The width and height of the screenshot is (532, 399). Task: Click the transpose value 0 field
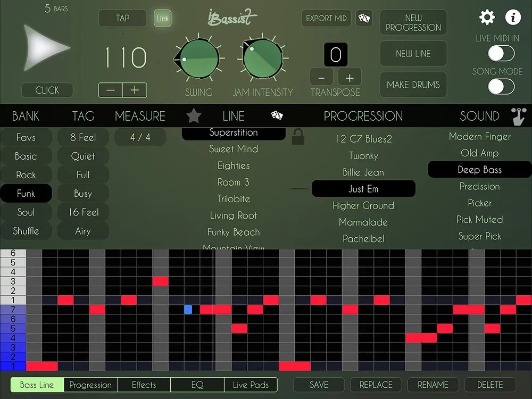pos(336,54)
